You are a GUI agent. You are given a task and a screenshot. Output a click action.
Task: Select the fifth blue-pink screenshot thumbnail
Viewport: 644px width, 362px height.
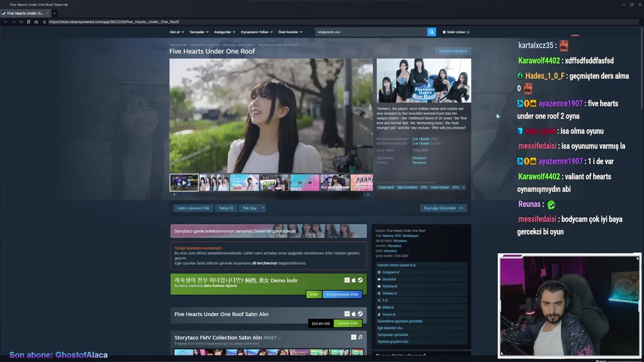tap(304, 183)
